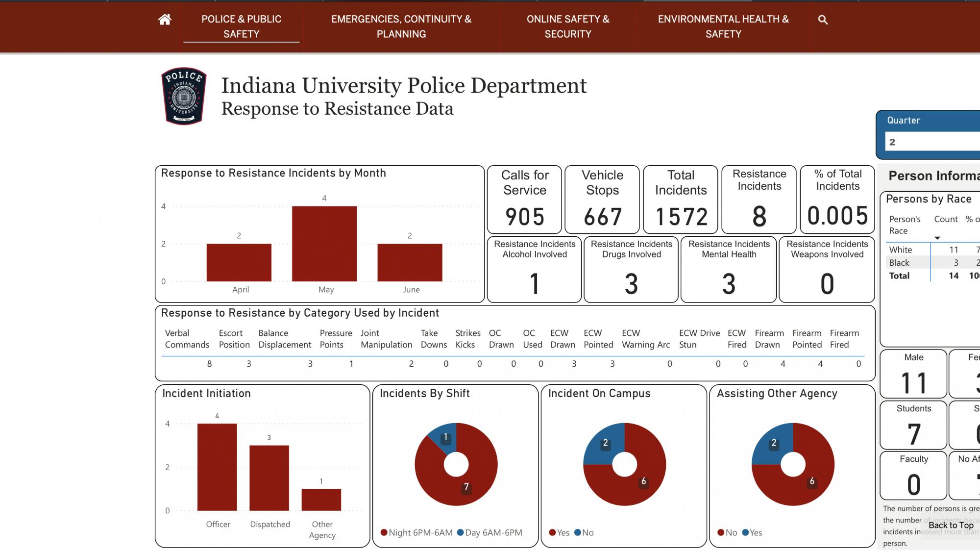Viewport: 980px width, 552px height.
Task: Click the Back to Top button
Action: pos(951,525)
